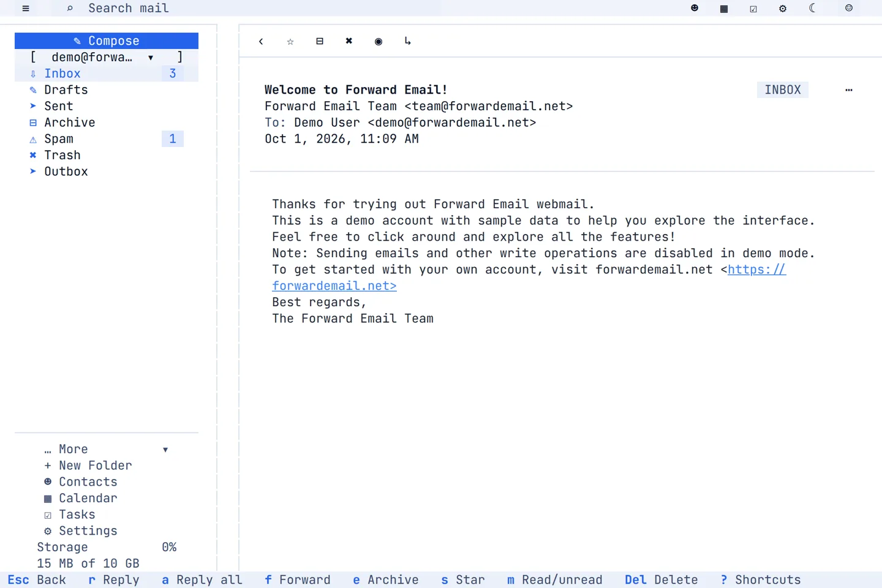Click Reply in the bottom shortcut bar
The image size is (882, 588).
click(114, 580)
